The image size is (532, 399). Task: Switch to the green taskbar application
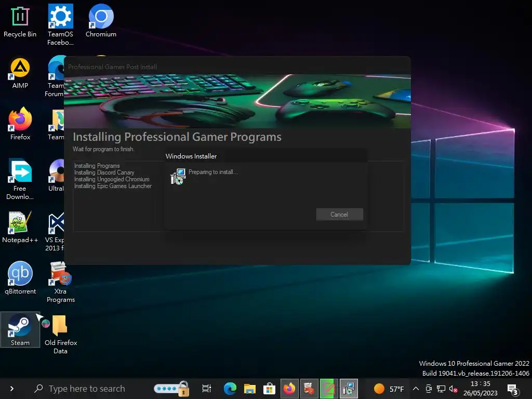[328, 389]
